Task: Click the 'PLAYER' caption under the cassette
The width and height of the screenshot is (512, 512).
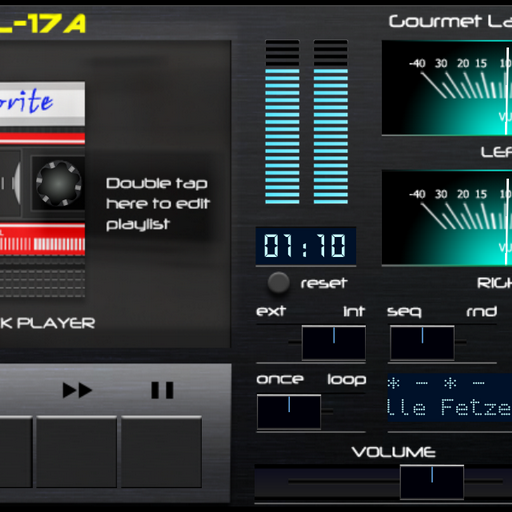Action: coord(56,323)
